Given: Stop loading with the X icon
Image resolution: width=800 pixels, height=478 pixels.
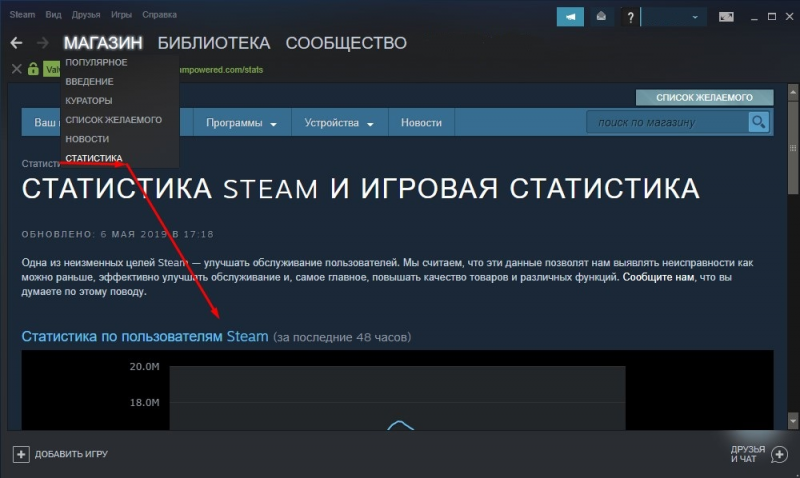Looking at the screenshot, I should [17, 69].
